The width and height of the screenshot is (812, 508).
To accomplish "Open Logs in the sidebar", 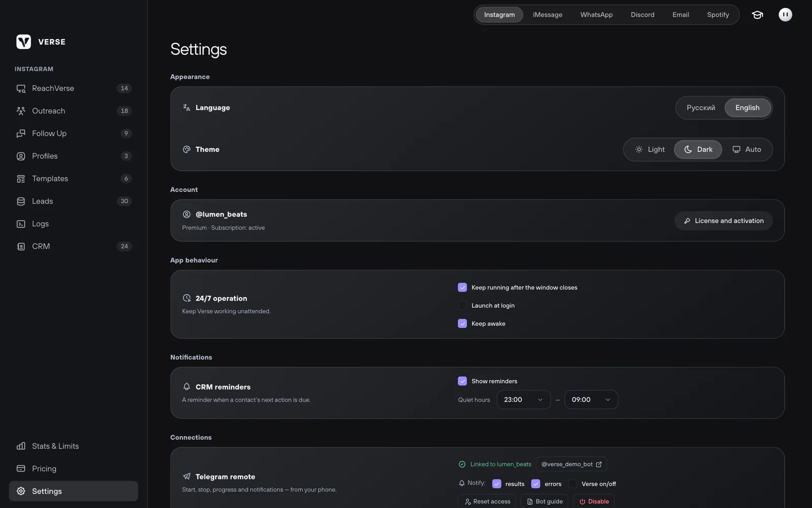I will (x=74, y=224).
